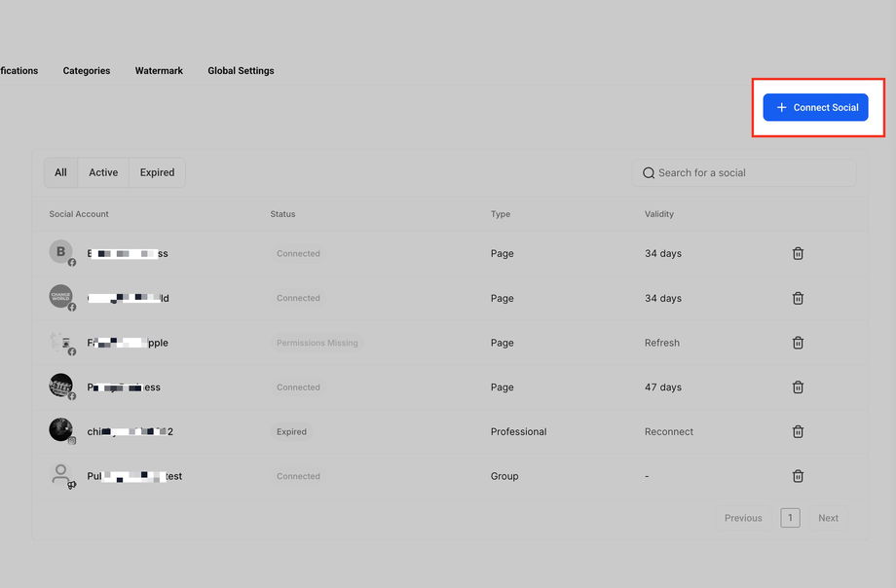896x588 pixels.
Task: Delete the Permissions Missing account
Action: click(798, 343)
